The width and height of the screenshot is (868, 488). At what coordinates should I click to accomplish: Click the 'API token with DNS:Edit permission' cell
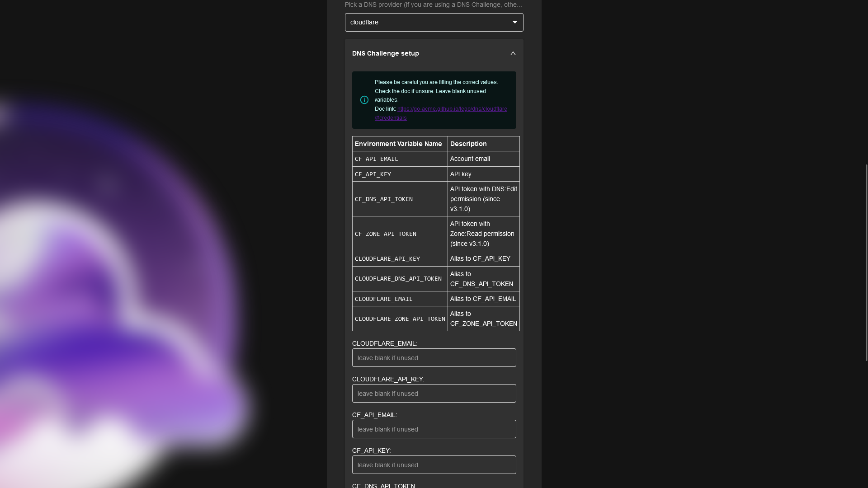coord(484,199)
